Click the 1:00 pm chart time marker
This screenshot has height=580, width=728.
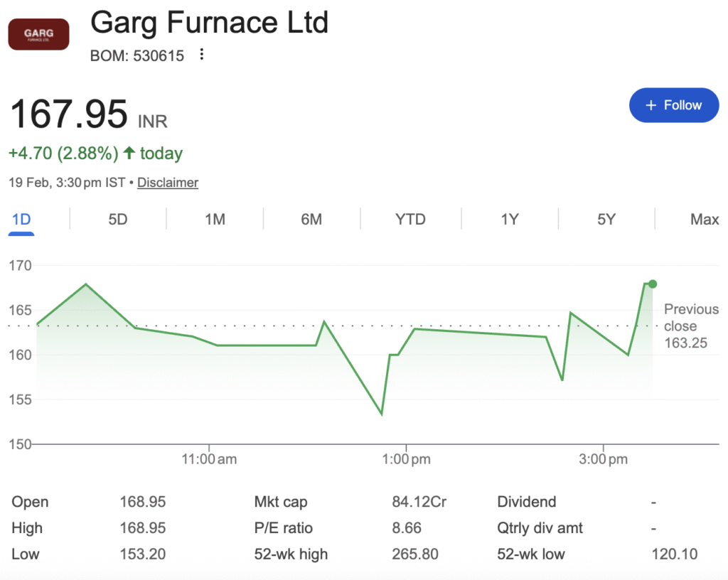tap(406, 459)
